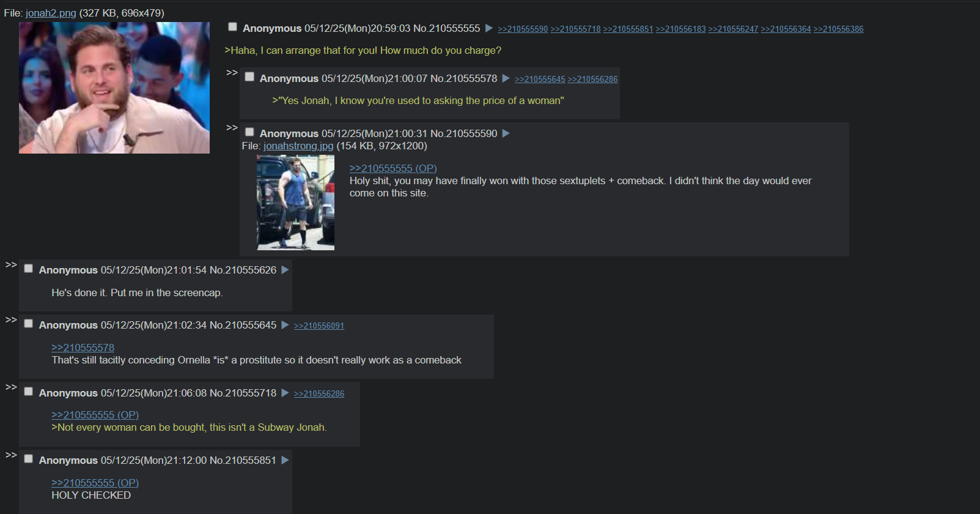Expand the jonahstrong thumbnail image
Viewport: 980px width, 514px height.
click(295, 203)
